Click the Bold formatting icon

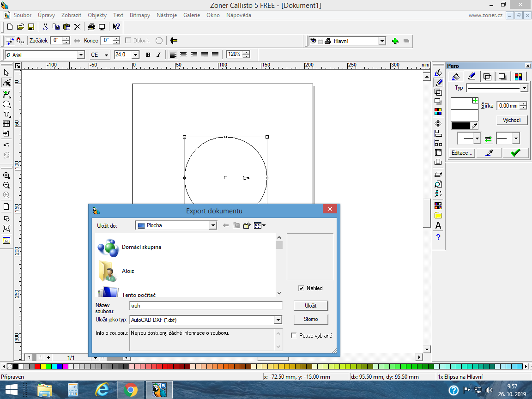click(148, 54)
